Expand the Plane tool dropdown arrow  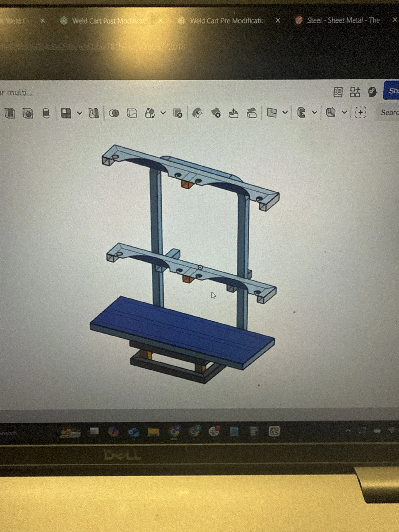pyautogui.click(x=285, y=112)
